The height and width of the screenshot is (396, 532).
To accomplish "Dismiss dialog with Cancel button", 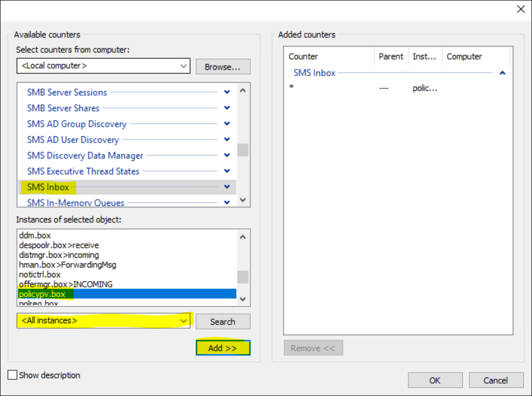I will pyautogui.click(x=496, y=380).
